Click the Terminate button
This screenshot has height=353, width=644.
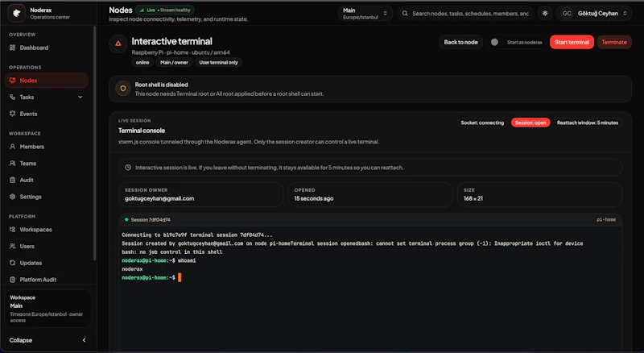614,42
